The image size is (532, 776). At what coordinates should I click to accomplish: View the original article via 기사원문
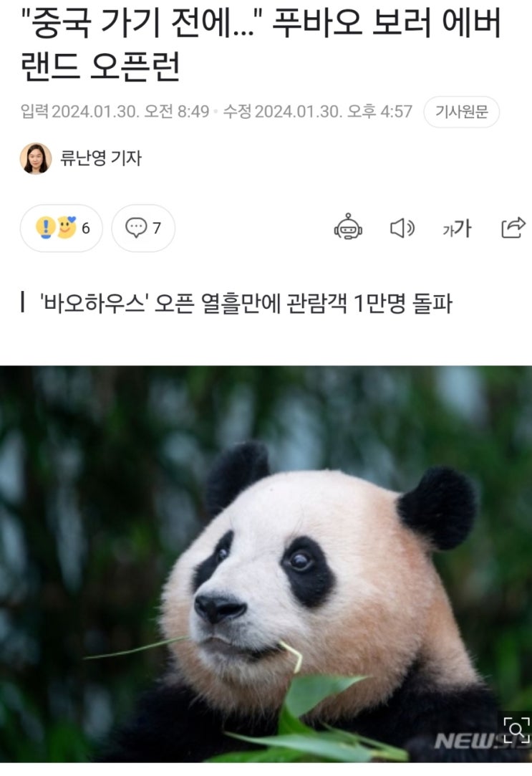click(461, 112)
